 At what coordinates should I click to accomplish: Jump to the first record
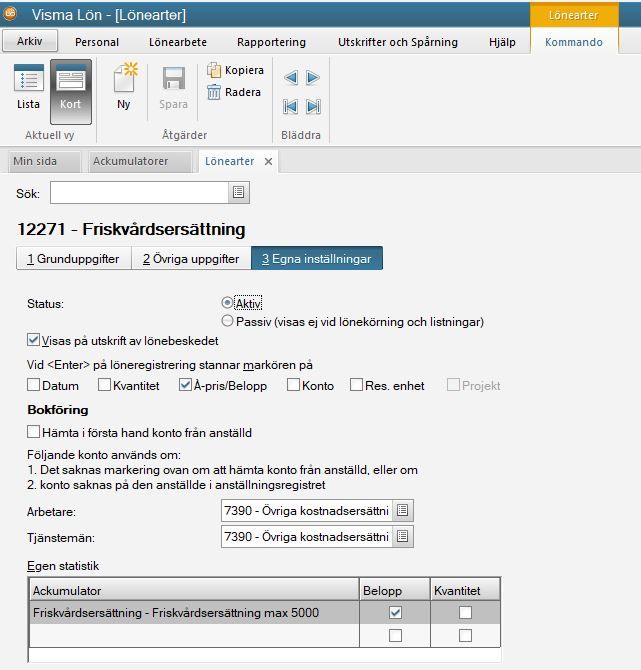pyautogui.click(x=291, y=106)
